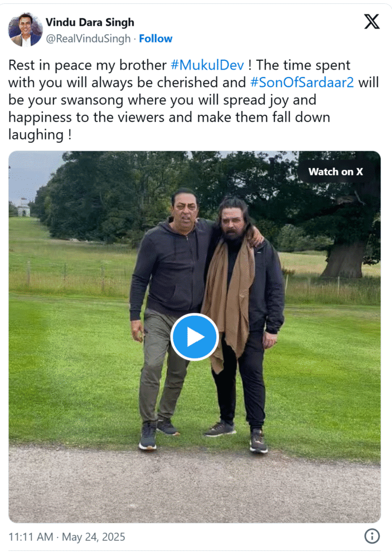Click the word 'laughing' ending the tweet

(36, 135)
